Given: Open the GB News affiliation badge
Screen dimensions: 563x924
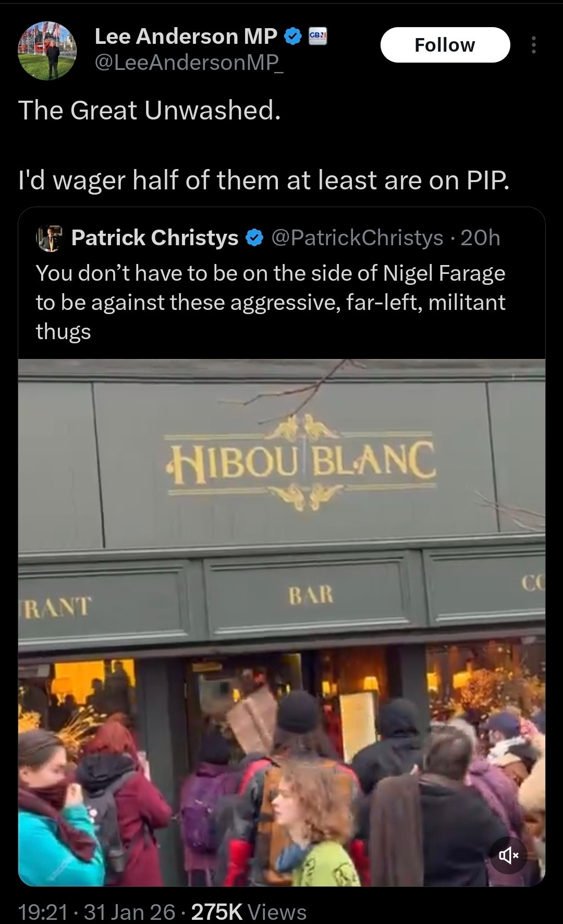Looking at the screenshot, I should [317, 37].
